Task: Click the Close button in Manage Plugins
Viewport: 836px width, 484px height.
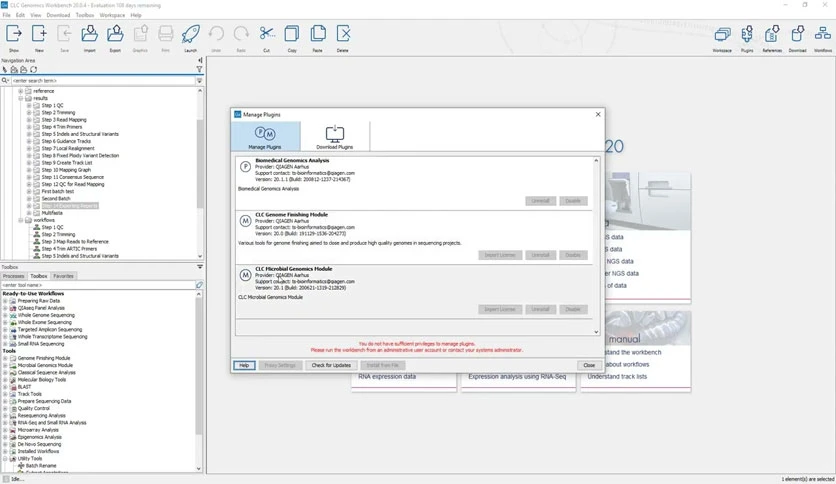Action: [x=589, y=365]
